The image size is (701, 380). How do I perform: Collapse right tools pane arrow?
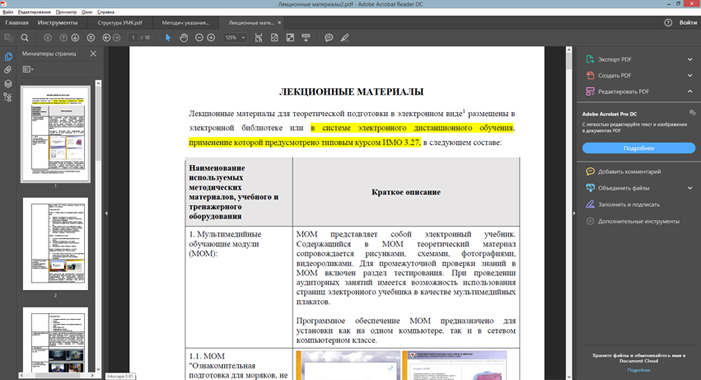click(x=574, y=213)
